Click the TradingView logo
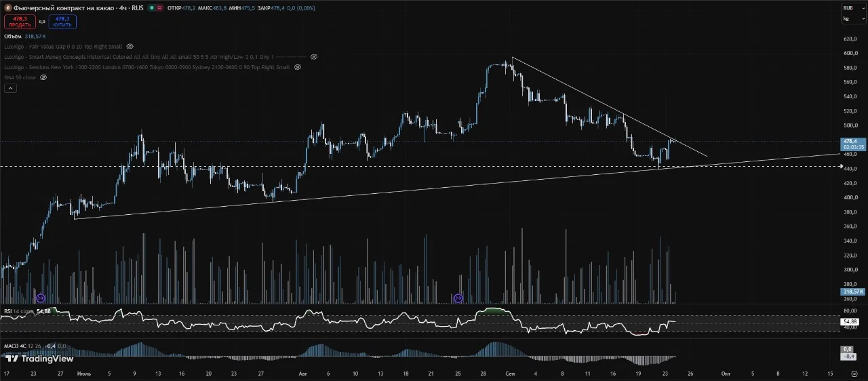Viewport: 868px width, 381px height. coord(39,359)
